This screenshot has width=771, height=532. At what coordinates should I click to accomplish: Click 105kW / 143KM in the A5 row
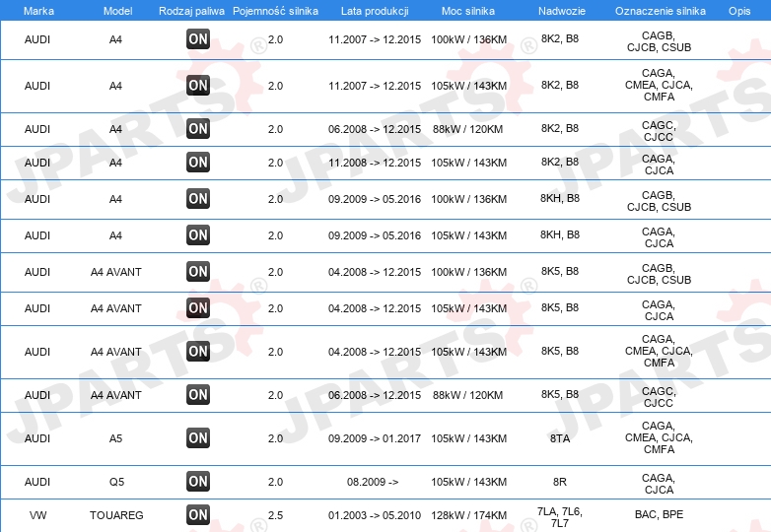point(468,438)
